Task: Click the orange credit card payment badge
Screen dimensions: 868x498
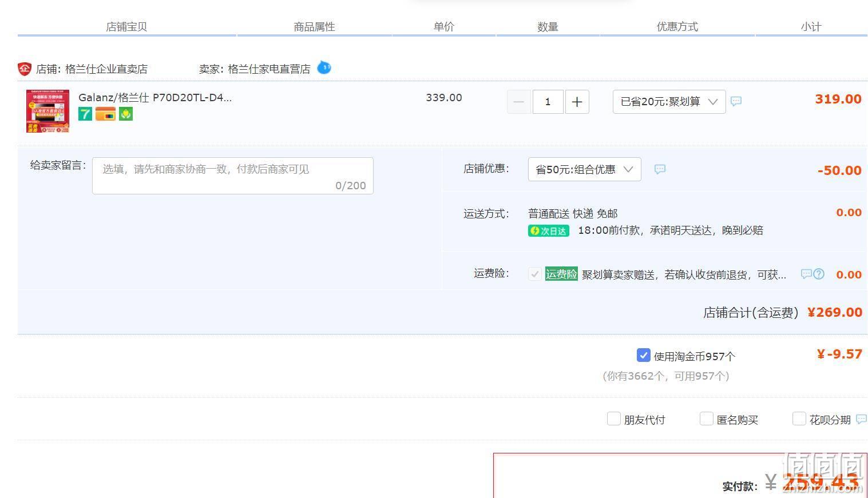Action: [x=105, y=114]
